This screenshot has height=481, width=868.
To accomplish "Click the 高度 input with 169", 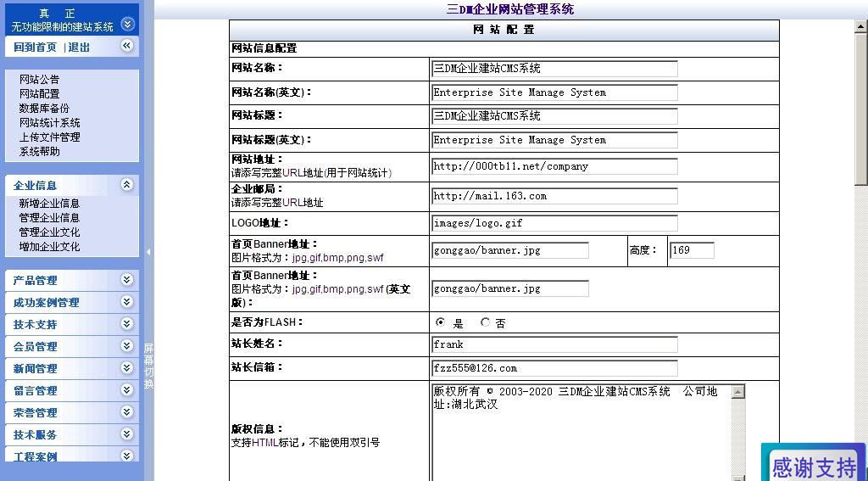I will coord(692,250).
